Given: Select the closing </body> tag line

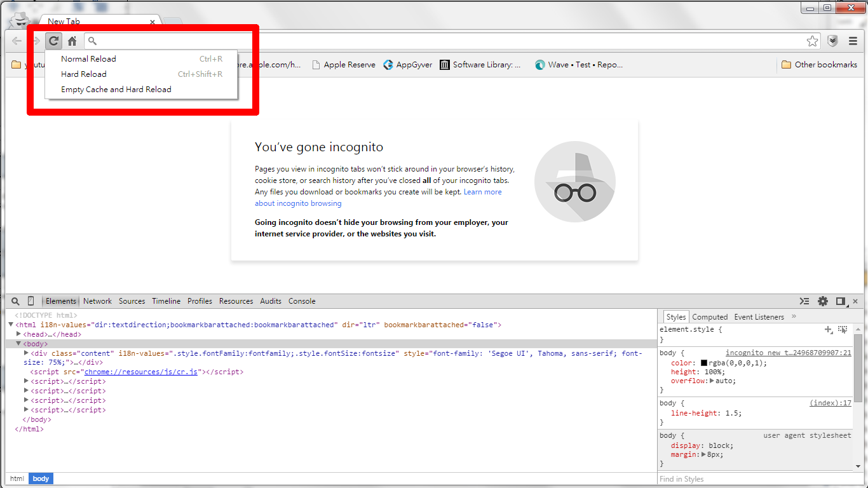Looking at the screenshot, I should 37,420.
